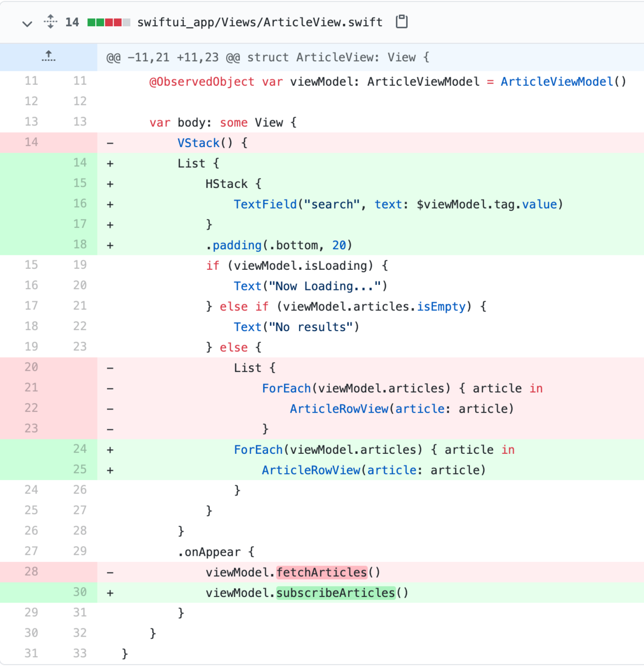Copy the file path with clipboard icon
The height and width of the screenshot is (669, 644).
(x=402, y=22)
